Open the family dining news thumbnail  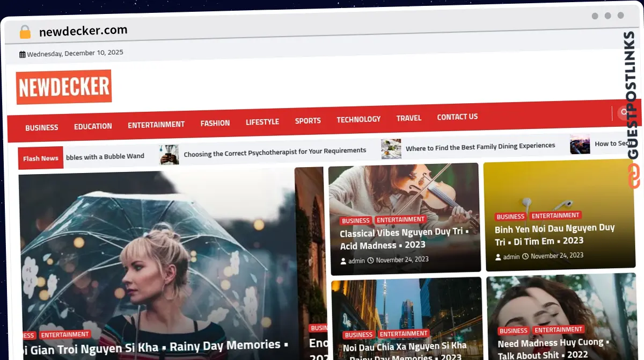click(391, 149)
